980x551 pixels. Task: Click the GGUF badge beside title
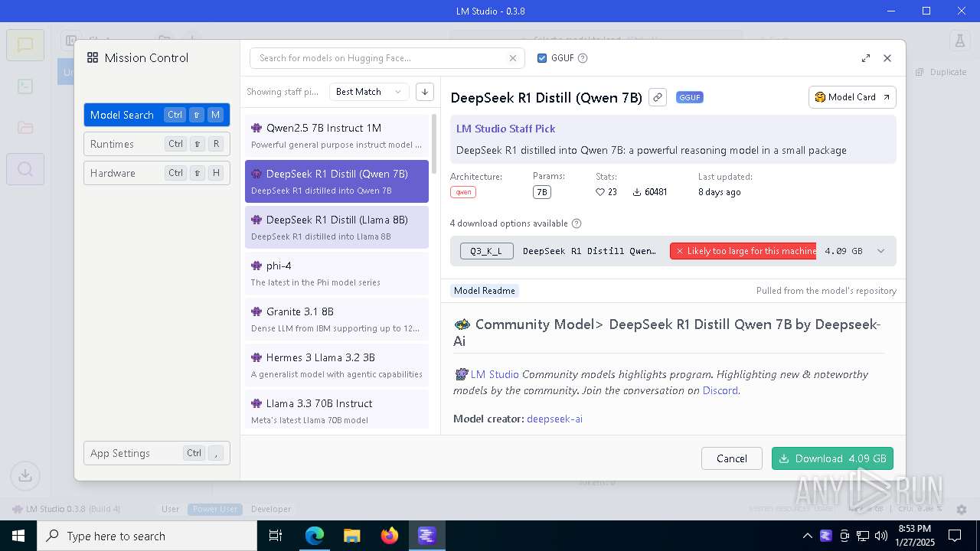point(689,97)
